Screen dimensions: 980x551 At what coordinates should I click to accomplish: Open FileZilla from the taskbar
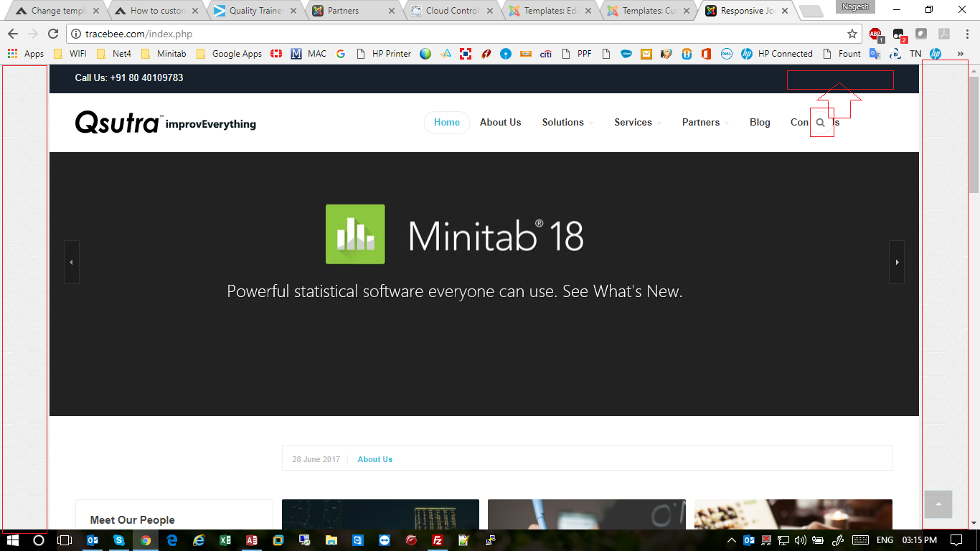click(438, 540)
